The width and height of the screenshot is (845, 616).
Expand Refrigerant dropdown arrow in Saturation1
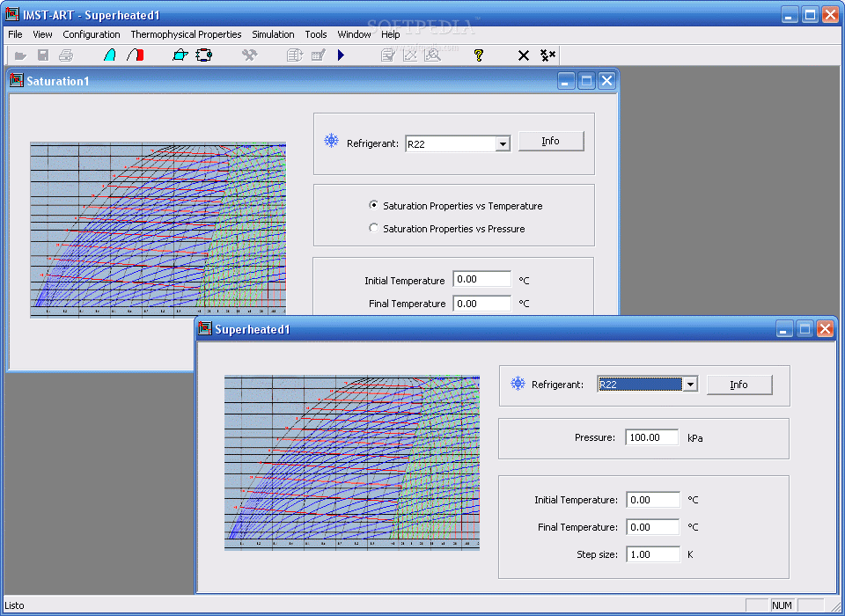[503, 144]
